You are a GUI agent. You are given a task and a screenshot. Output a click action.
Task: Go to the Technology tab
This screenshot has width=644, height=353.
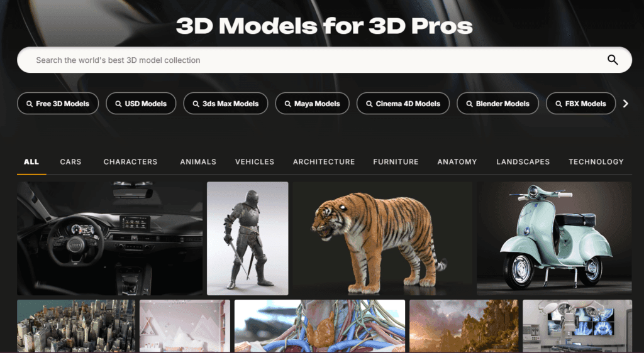[596, 161]
